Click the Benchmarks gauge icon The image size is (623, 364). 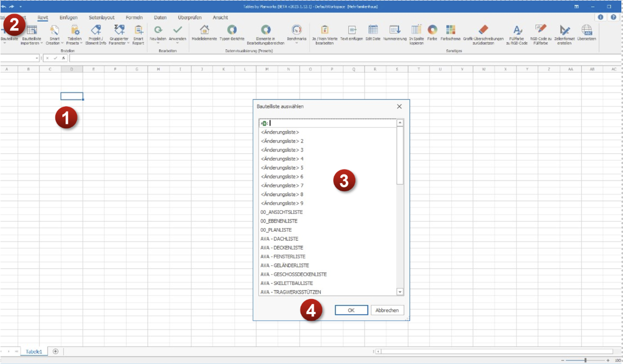coord(296,30)
